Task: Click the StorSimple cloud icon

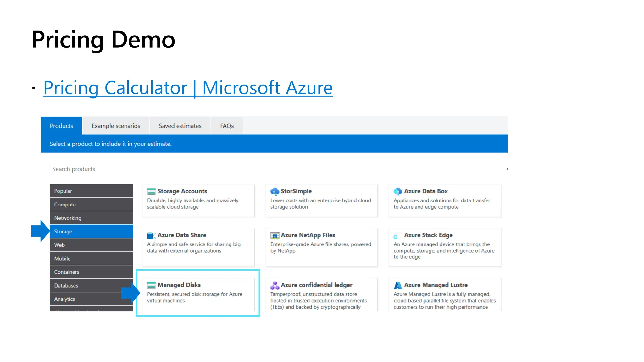Action: point(275,191)
